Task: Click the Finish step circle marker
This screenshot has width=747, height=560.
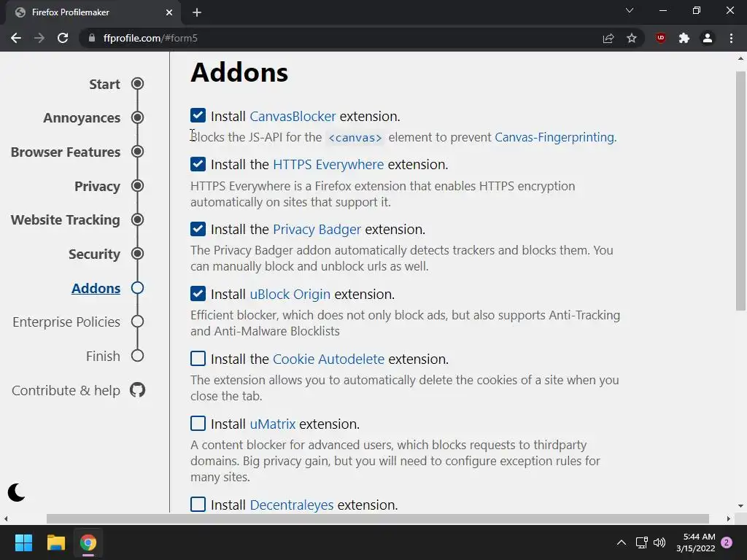Action: [137, 356]
